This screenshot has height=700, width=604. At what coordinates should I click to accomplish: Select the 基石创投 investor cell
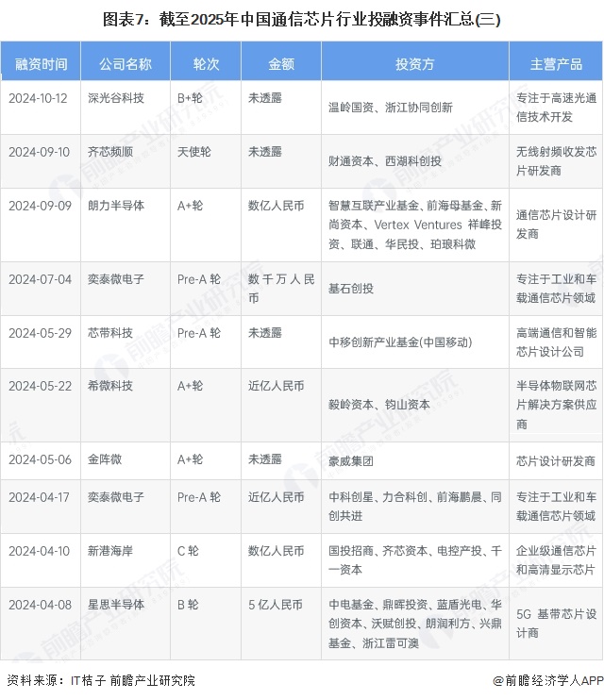click(x=352, y=288)
